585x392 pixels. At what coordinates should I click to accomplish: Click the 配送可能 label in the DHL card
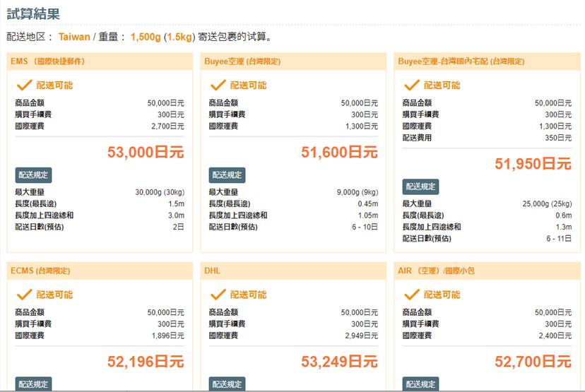pos(248,295)
